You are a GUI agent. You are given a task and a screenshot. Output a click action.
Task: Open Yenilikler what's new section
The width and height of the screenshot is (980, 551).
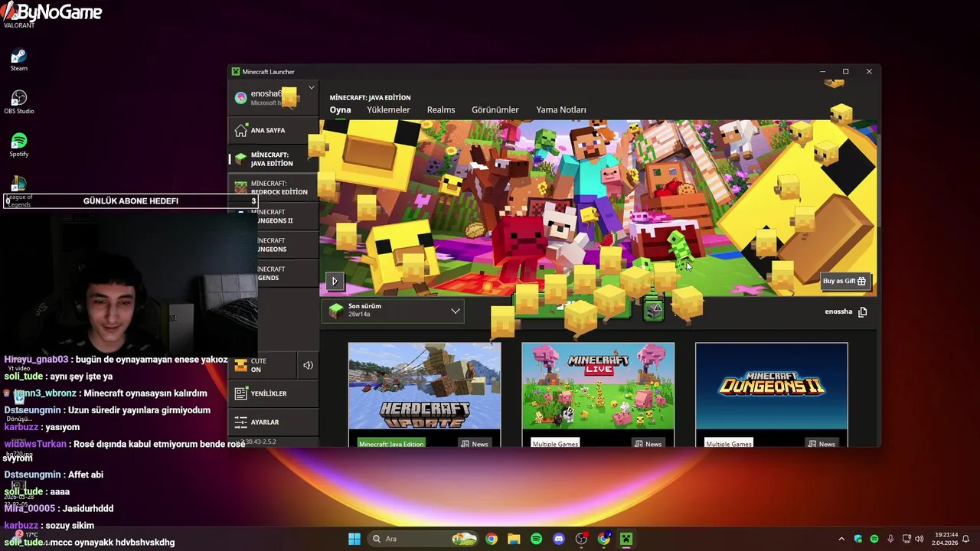tap(273, 393)
